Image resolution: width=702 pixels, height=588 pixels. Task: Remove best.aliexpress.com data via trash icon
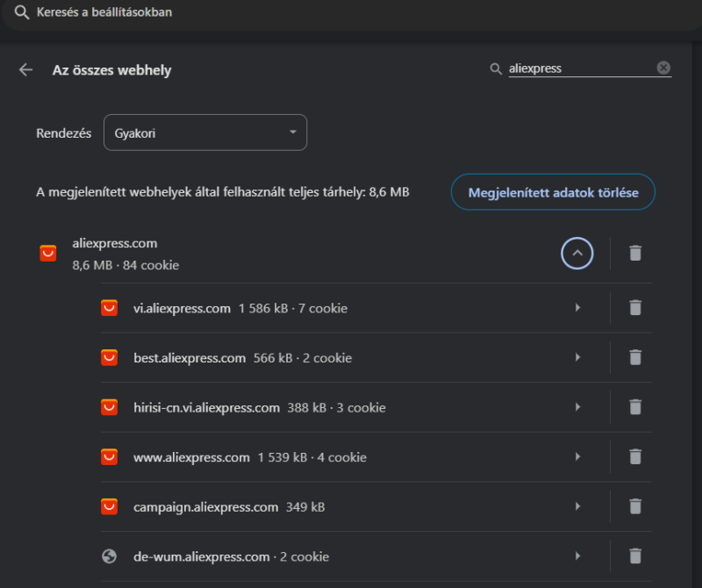(x=635, y=357)
